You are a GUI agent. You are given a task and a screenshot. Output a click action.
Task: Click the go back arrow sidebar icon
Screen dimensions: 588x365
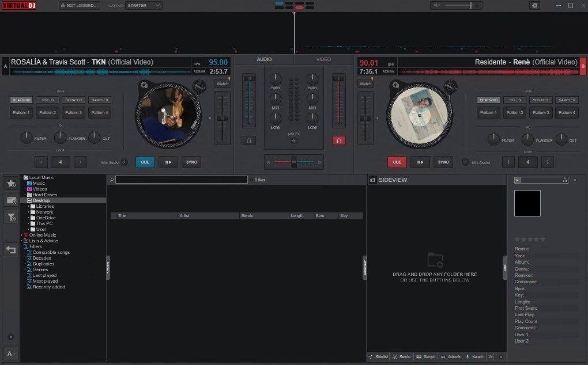[x=11, y=249]
